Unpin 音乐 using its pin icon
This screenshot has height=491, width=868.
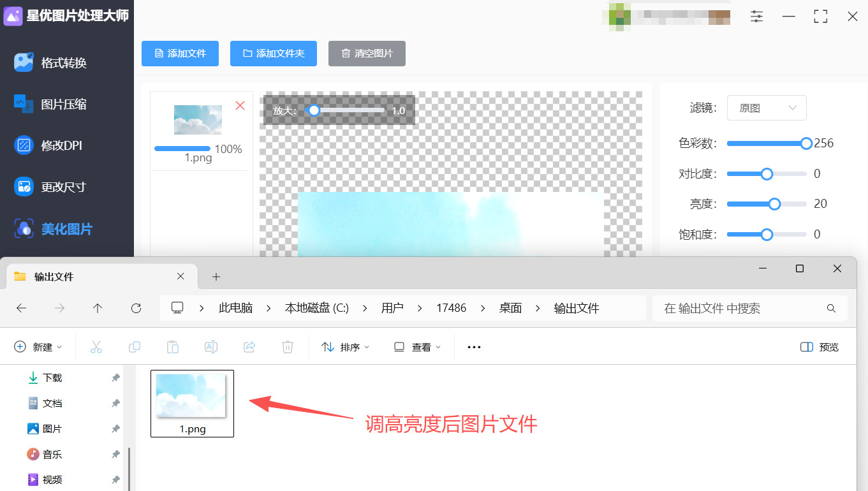pyautogui.click(x=115, y=454)
